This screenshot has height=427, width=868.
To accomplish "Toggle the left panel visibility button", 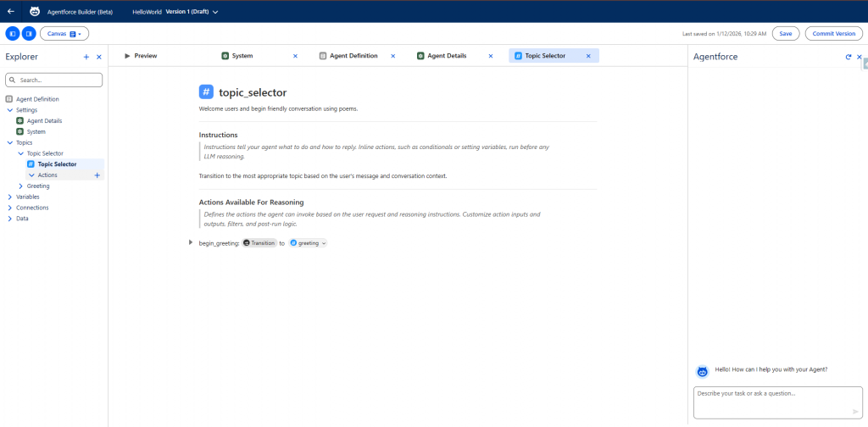I will (x=13, y=34).
